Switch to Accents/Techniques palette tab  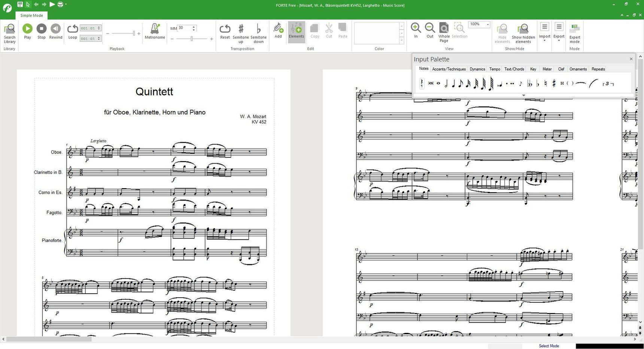[x=449, y=69]
